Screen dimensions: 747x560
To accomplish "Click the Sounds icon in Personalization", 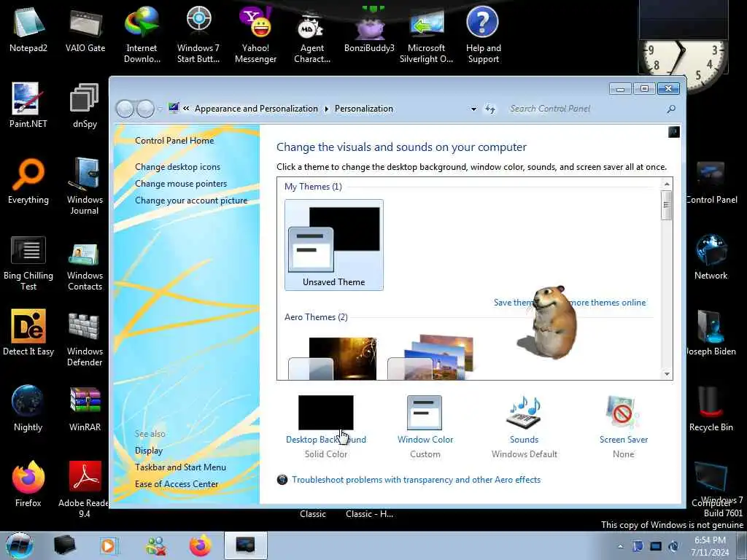I will pos(524,413).
